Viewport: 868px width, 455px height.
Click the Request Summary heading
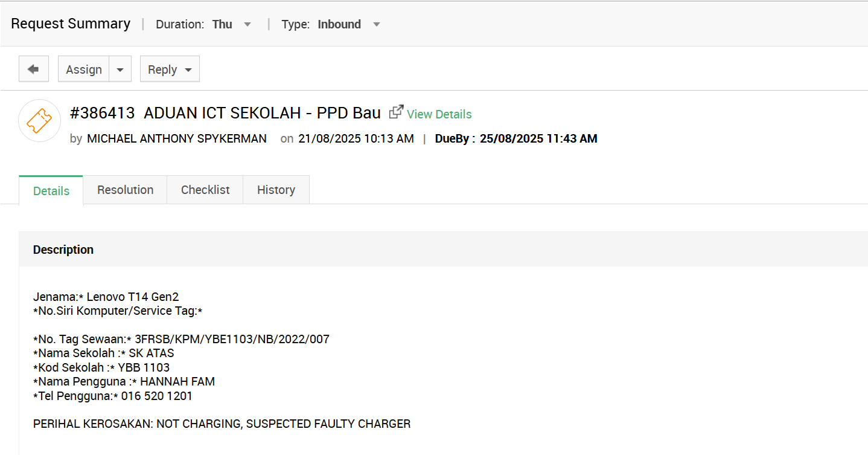[x=71, y=24]
